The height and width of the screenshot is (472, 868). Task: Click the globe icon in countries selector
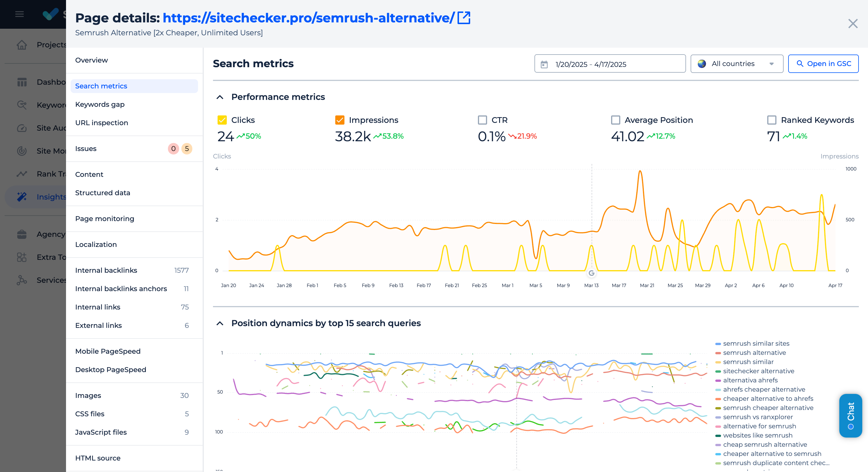click(702, 64)
